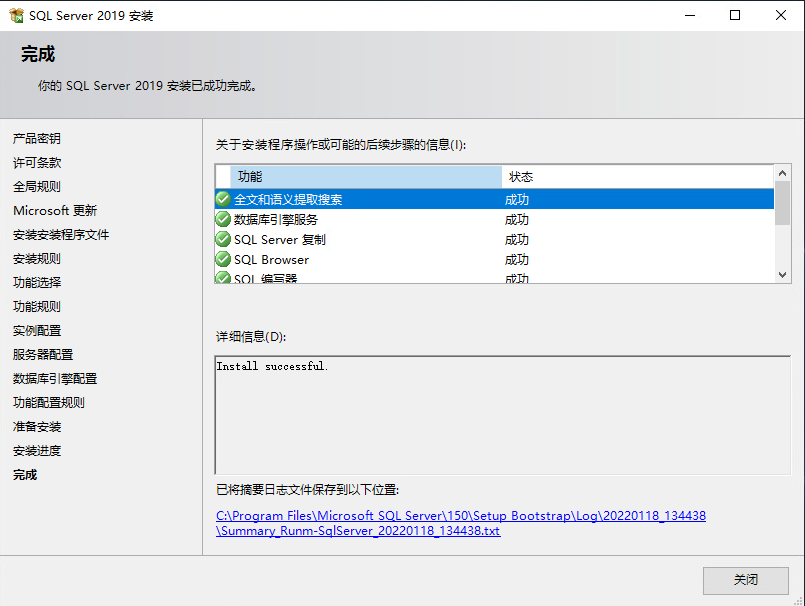The image size is (805, 606).
Task: Click the 服务器配置 step in sidebar
Action: (x=43, y=354)
